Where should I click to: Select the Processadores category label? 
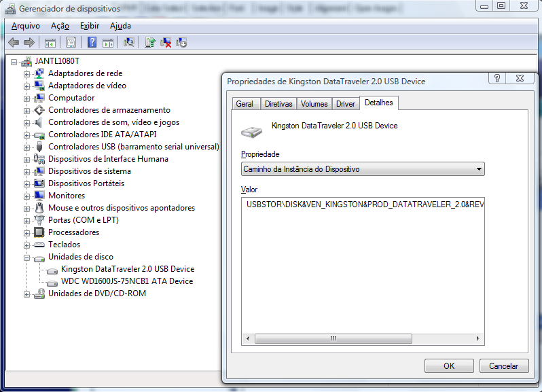73,232
